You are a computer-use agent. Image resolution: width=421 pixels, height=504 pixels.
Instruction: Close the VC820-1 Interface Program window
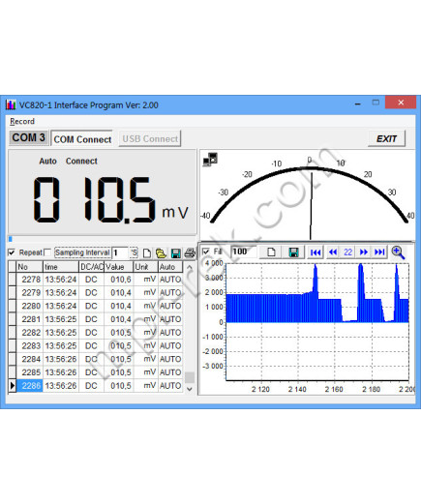click(401, 103)
